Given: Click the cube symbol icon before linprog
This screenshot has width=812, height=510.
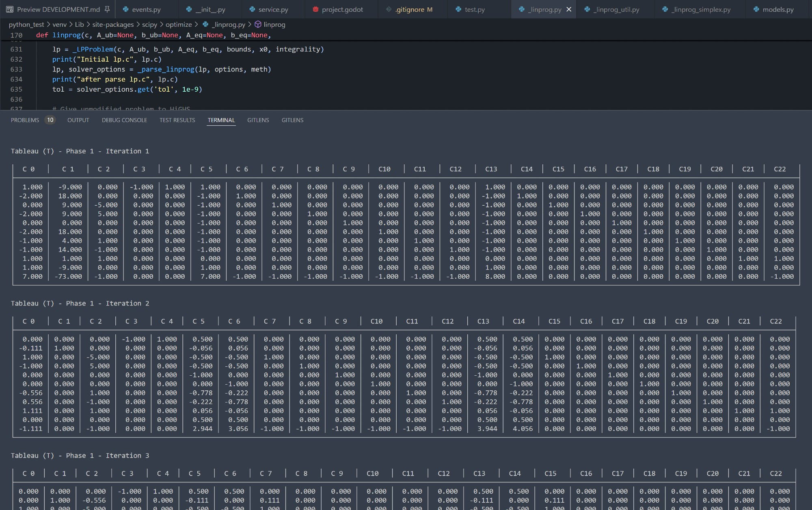Looking at the screenshot, I should click(258, 24).
